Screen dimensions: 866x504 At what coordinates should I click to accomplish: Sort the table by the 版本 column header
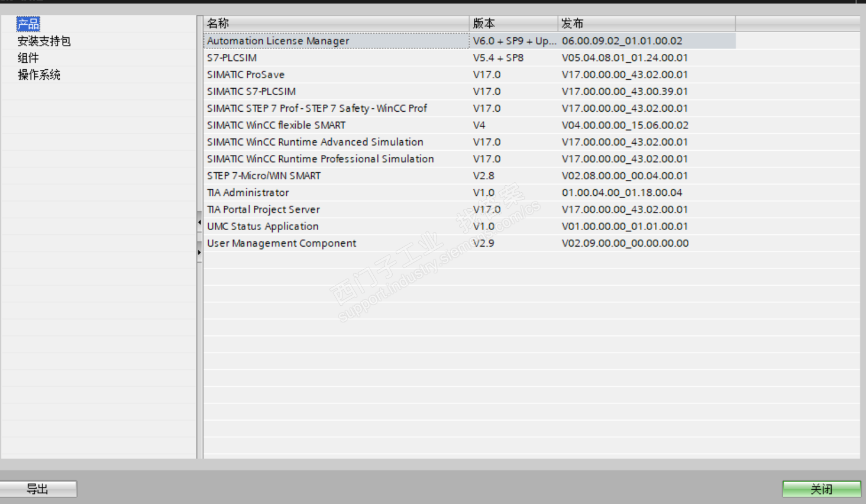(x=513, y=23)
